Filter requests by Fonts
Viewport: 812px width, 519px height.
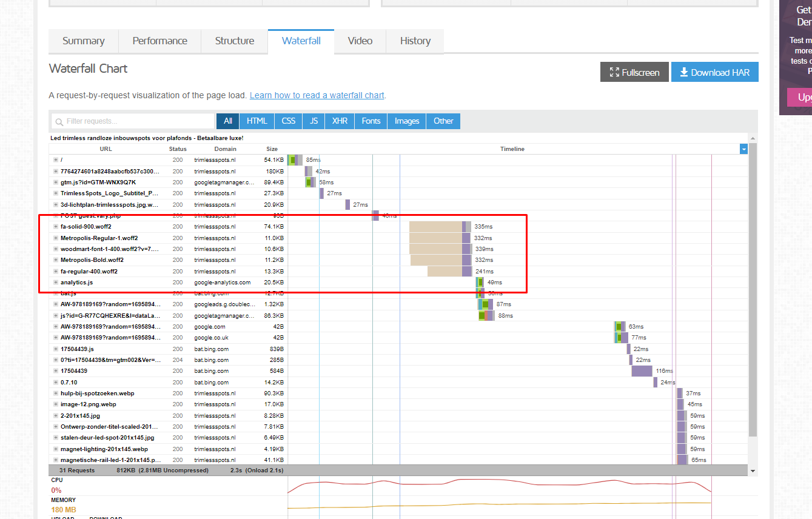(x=371, y=121)
